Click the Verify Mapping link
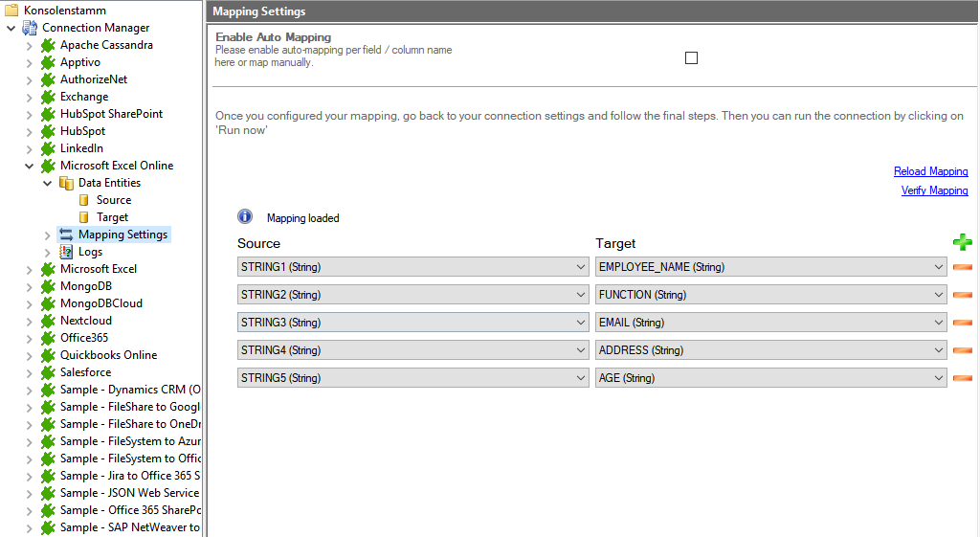 (x=934, y=190)
